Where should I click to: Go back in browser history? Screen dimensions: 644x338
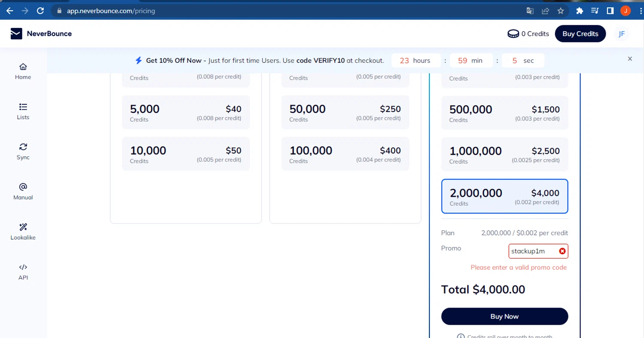(9, 11)
